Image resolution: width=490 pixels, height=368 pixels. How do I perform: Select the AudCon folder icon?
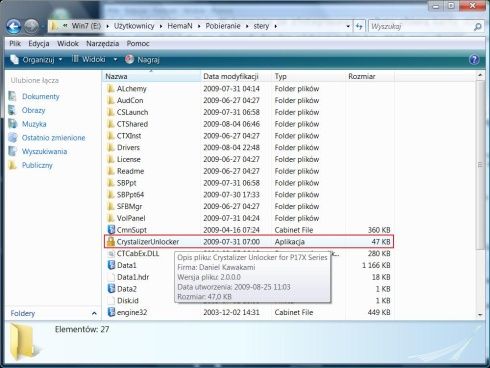point(110,100)
